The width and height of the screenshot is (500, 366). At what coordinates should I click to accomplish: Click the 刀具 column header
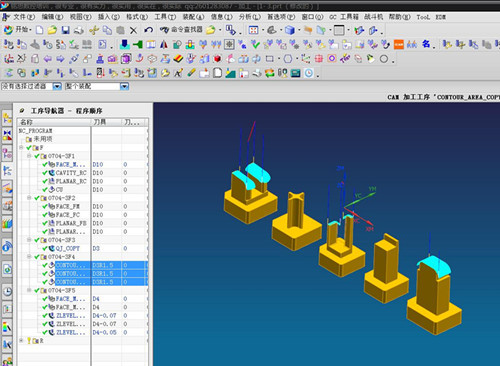(106, 122)
